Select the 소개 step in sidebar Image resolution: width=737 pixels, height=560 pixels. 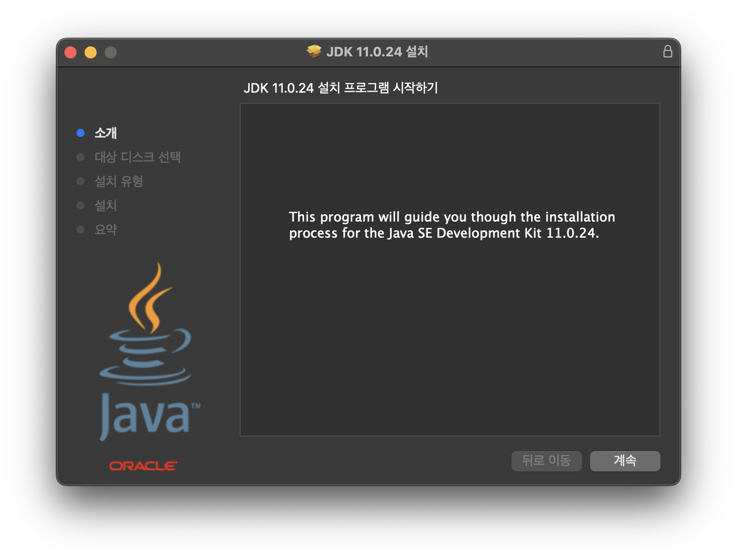pyautogui.click(x=106, y=133)
